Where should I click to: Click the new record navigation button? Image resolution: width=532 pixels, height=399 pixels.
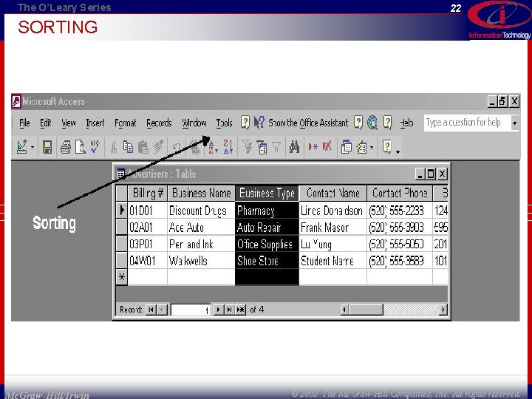[x=241, y=310]
